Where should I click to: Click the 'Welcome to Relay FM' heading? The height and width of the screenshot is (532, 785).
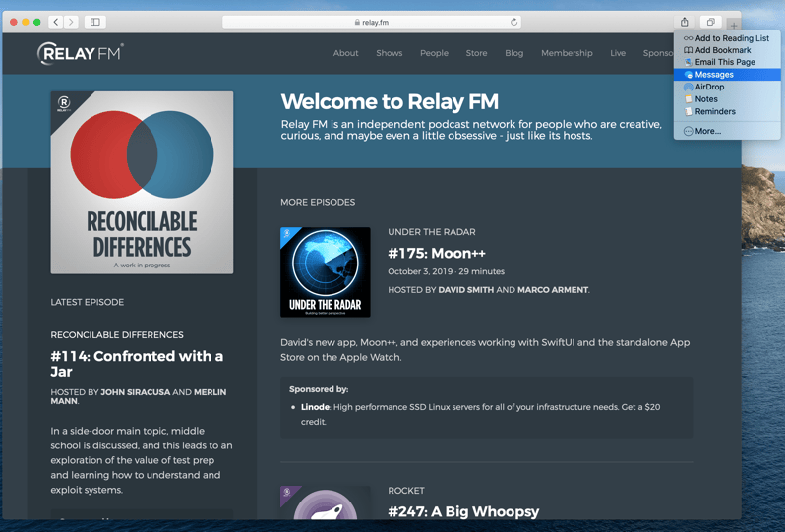click(x=390, y=102)
